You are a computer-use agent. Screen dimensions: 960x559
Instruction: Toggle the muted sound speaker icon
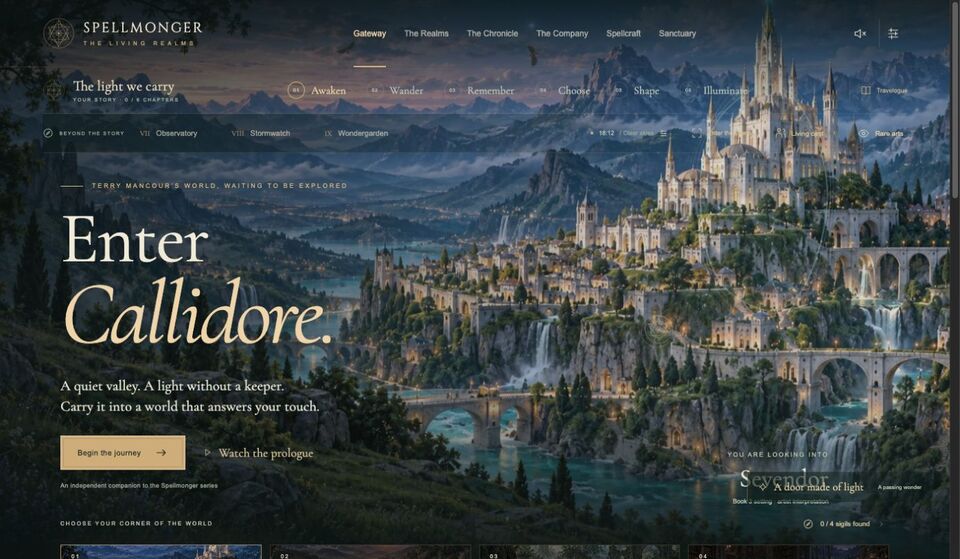(860, 34)
